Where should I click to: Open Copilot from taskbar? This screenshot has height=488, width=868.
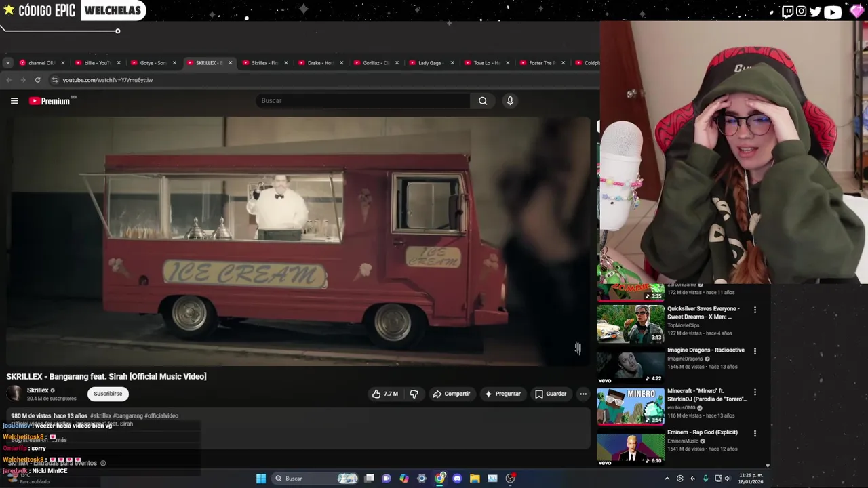click(x=404, y=479)
